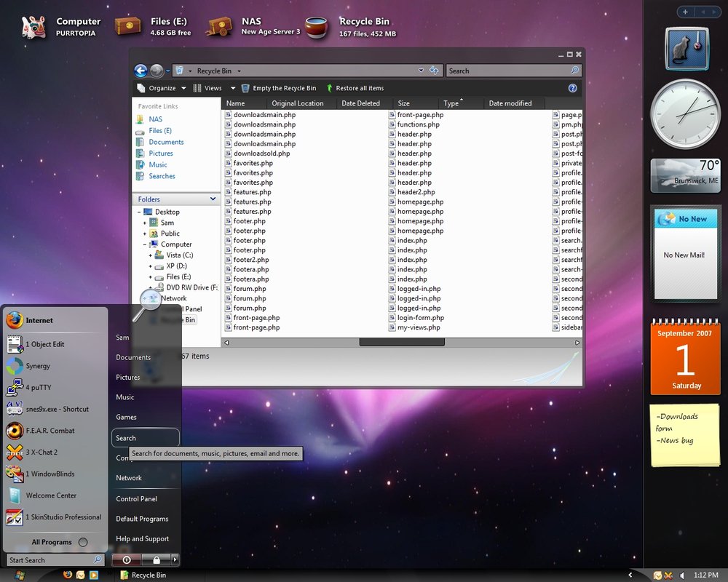
Task: Lock the computer using the padlock button
Action: (157, 559)
